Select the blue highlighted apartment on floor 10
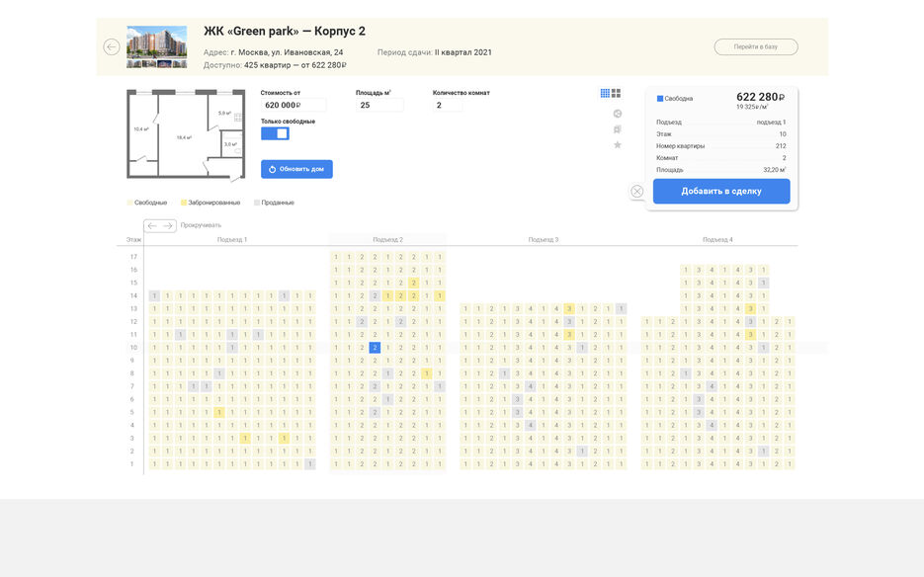 point(375,348)
